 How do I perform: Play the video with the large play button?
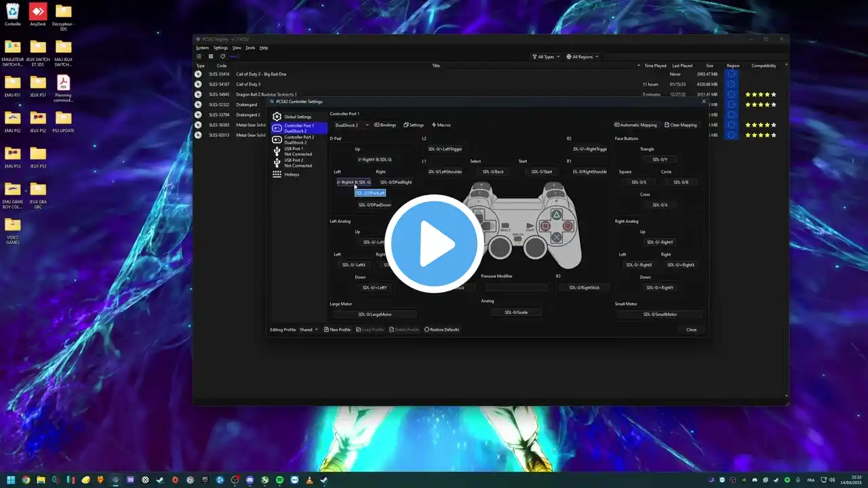[x=434, y=244]
